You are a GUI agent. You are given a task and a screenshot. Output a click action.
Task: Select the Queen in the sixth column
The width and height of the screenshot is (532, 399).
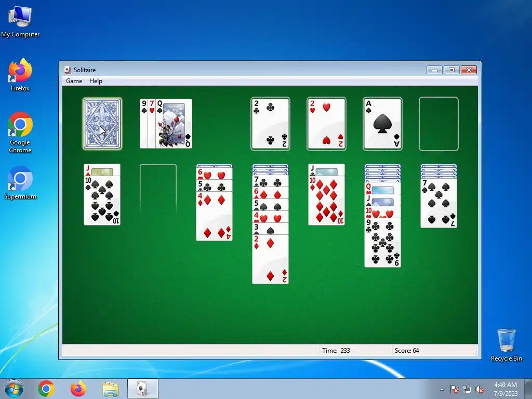(382, 188)
